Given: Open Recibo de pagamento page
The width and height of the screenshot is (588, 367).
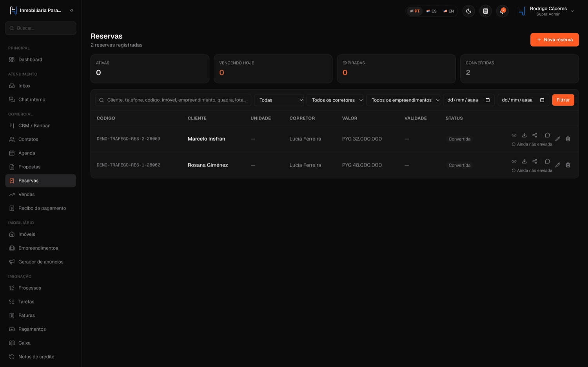Looking at the screenshot, I should pos(41,208).
